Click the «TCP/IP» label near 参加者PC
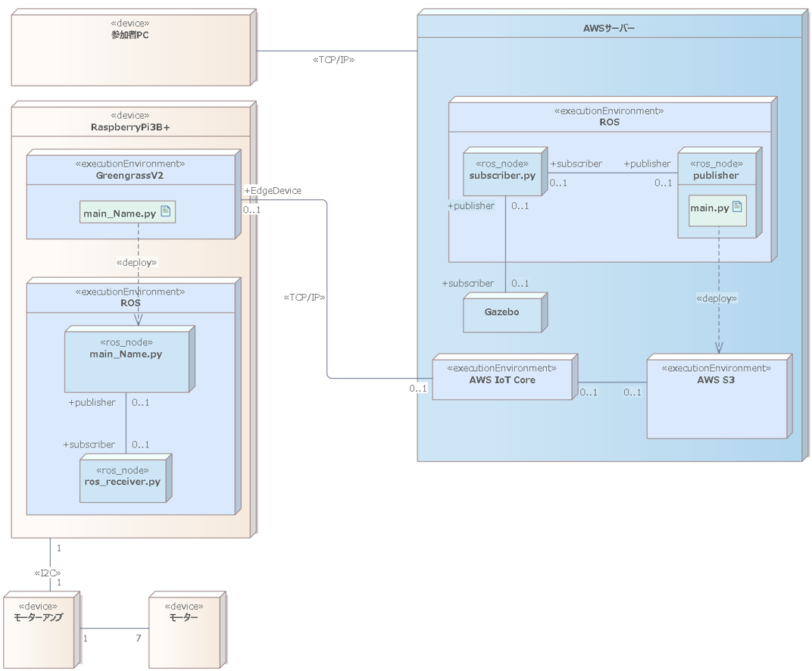The height and width of the screenshot is (671, 812). tap(333, 60)
